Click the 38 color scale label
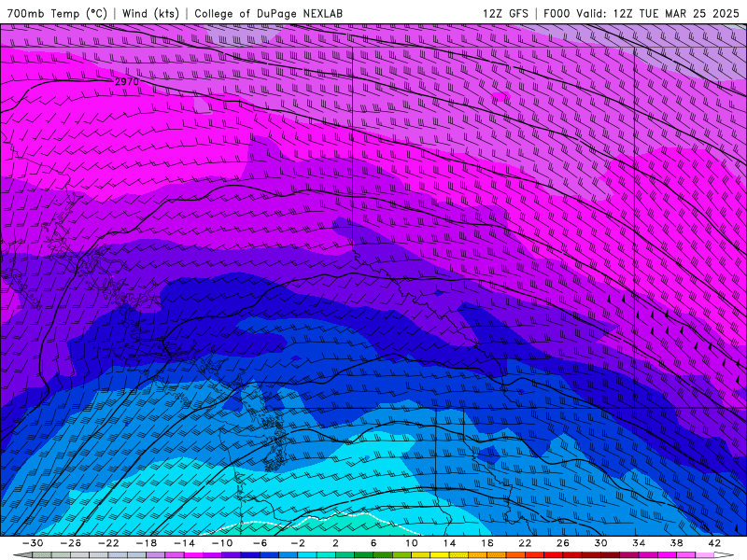747x560 pixels. click(x=676, y=543)
